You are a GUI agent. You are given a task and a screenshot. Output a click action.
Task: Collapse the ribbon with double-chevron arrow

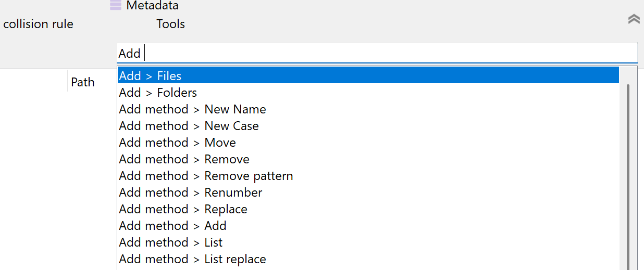pyautogui.click(x=634, y=19)
